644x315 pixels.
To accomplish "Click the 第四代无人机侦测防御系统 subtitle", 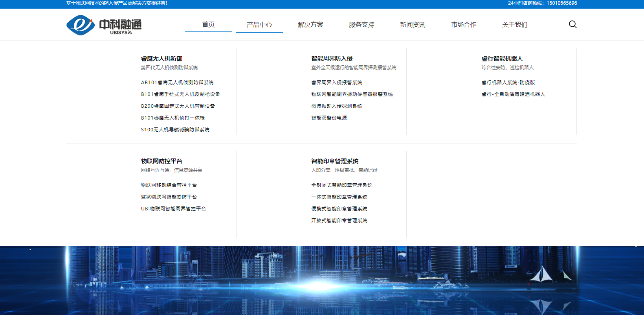I will click(169, 68).
